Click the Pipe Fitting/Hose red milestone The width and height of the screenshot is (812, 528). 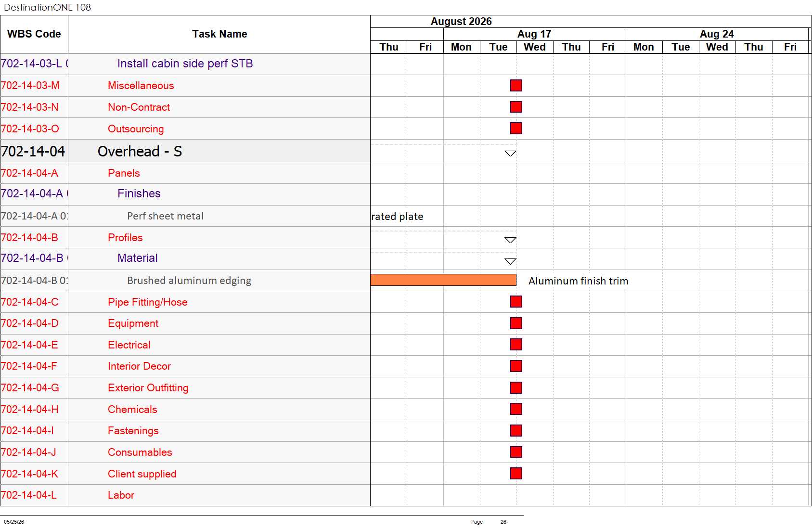[516, 302]
